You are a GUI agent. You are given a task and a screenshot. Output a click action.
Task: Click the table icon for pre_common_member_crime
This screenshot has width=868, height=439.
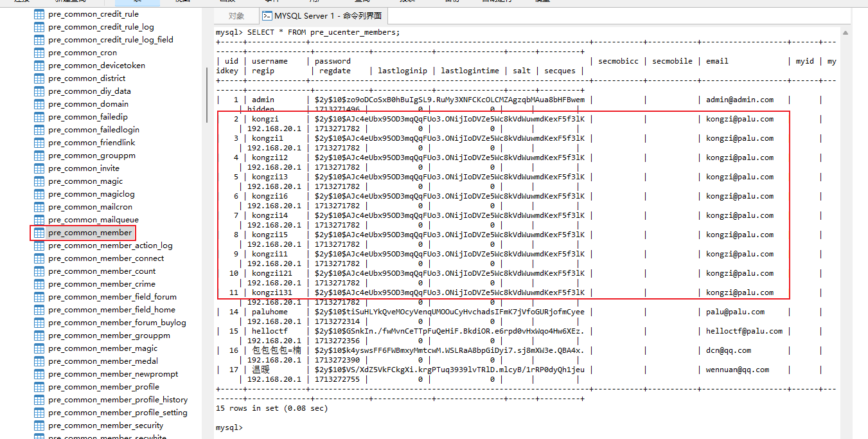pyautogui.click(x=39, y=284)
